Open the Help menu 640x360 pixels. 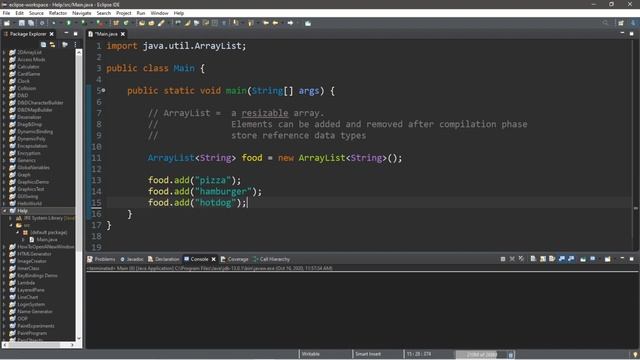[179, 13]
